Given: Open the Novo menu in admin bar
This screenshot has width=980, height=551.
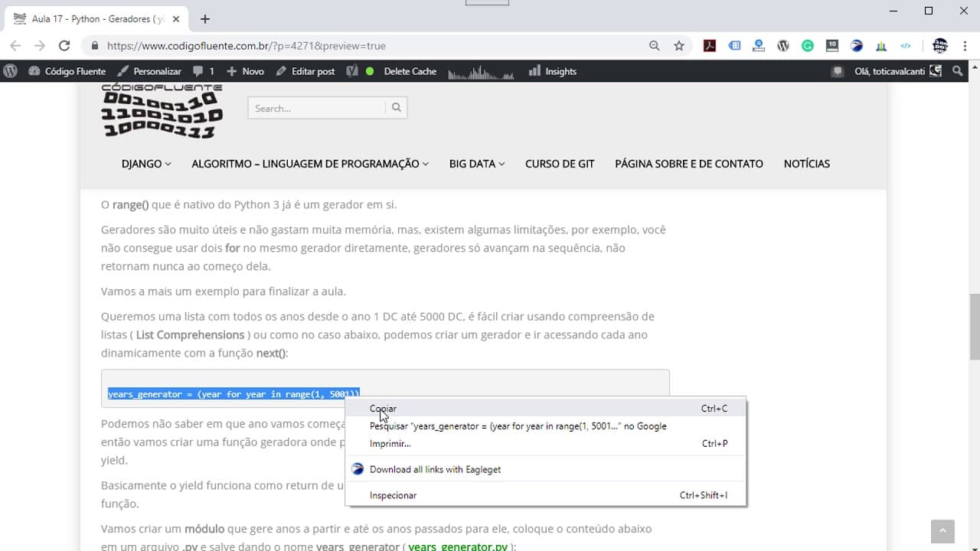Looking at the screenshot, I should (245, 71).
